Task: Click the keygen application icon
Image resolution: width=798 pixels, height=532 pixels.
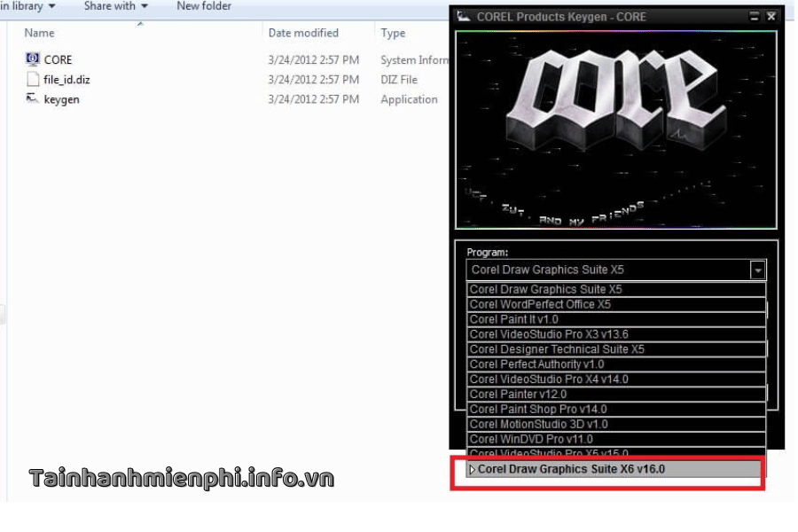Action: point(33,99)
